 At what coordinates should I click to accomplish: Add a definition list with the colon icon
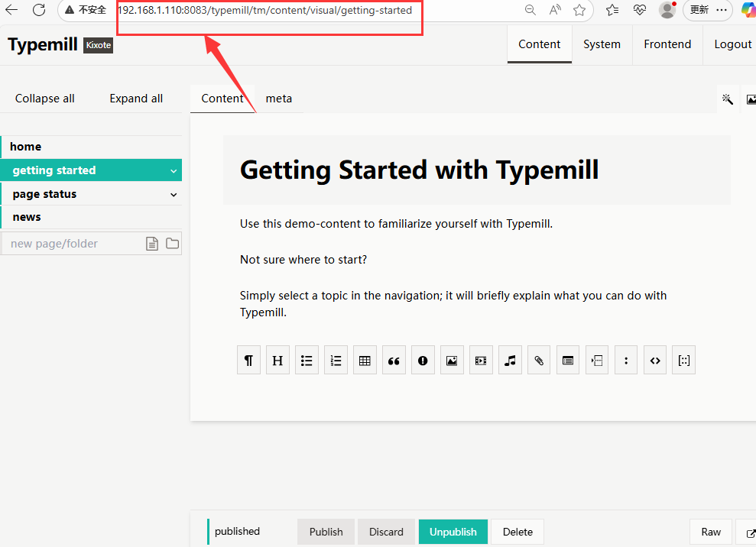click(626, 360)
